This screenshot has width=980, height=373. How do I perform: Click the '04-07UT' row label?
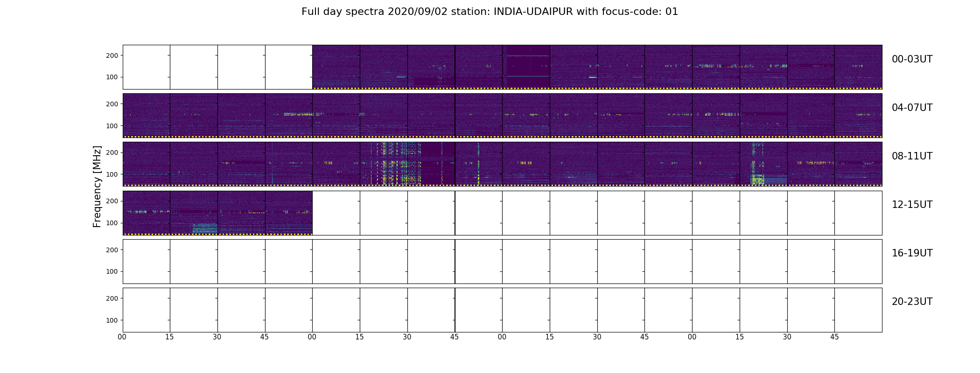(912, 108)
